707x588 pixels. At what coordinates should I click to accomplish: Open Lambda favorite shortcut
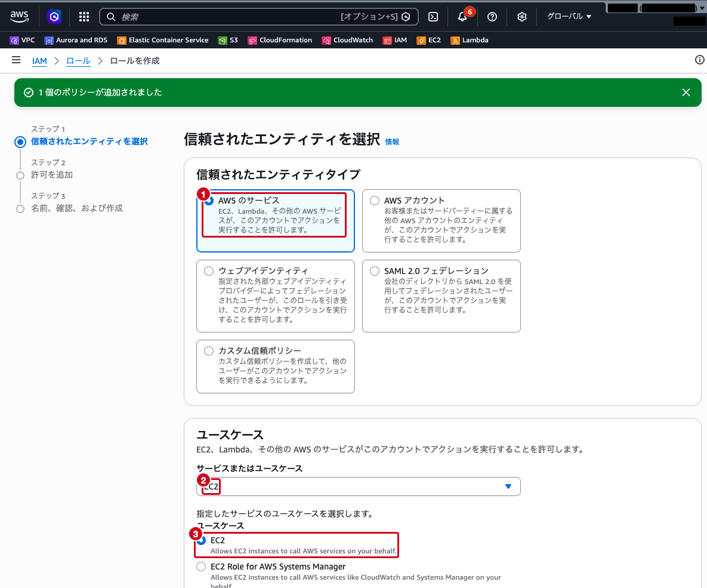(x=470, y=40)
